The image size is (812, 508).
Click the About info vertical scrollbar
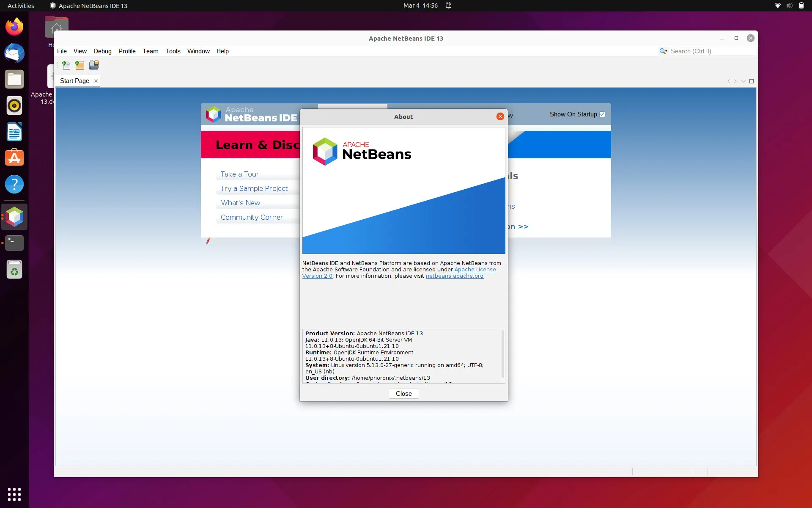[502, 354]
